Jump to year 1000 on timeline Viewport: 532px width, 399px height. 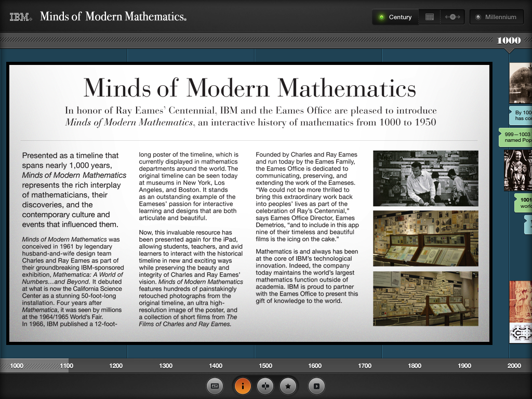point(17,366)
